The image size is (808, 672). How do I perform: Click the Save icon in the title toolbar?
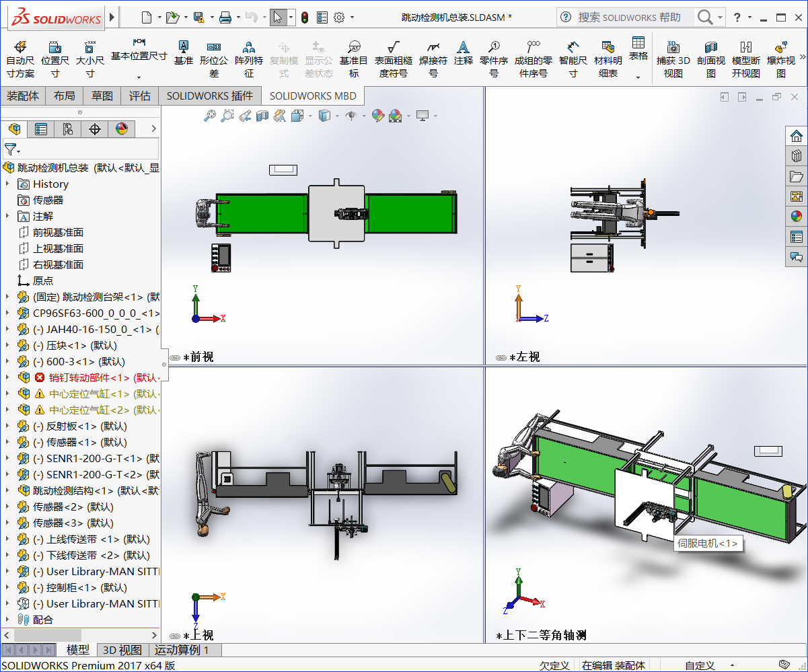click(198, 17)
